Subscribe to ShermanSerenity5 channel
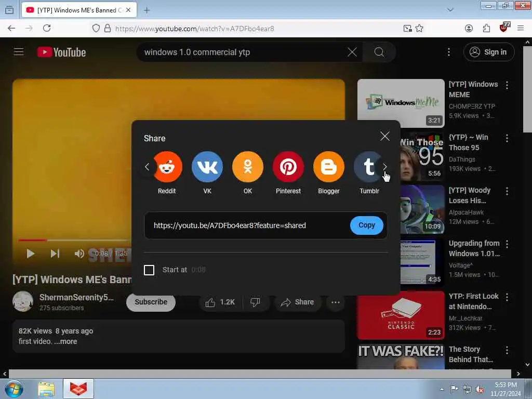Image resolution: width=532 pixels, height=399 pixels. click(151, 302)
